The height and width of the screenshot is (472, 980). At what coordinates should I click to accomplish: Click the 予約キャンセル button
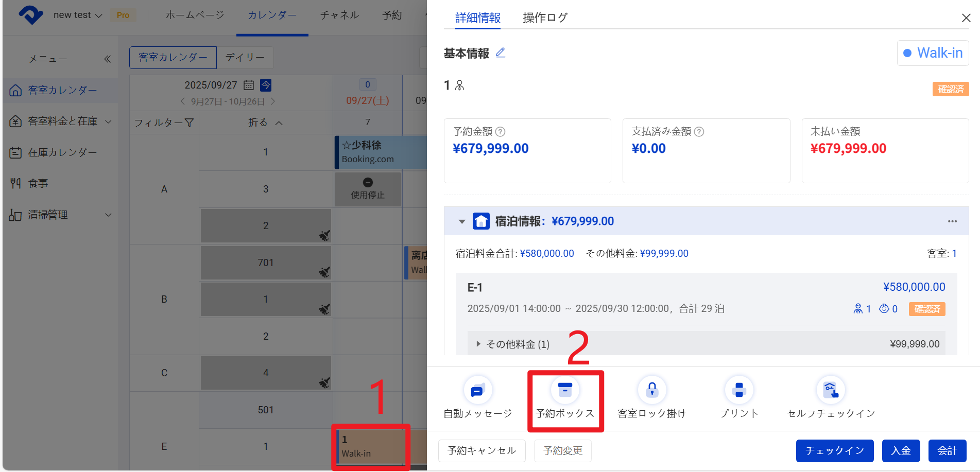[x=482, y=451]
